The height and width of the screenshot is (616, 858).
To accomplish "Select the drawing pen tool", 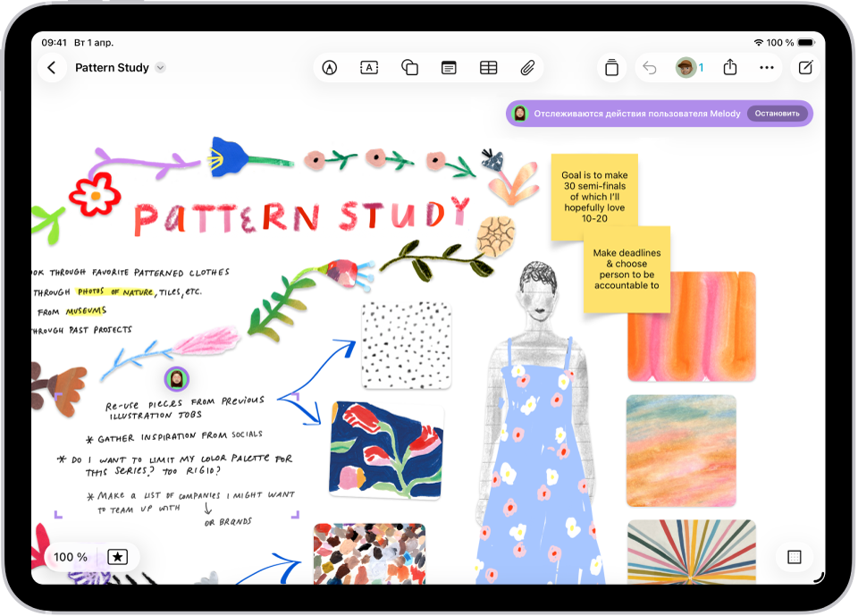I will [x=330, y=68].
